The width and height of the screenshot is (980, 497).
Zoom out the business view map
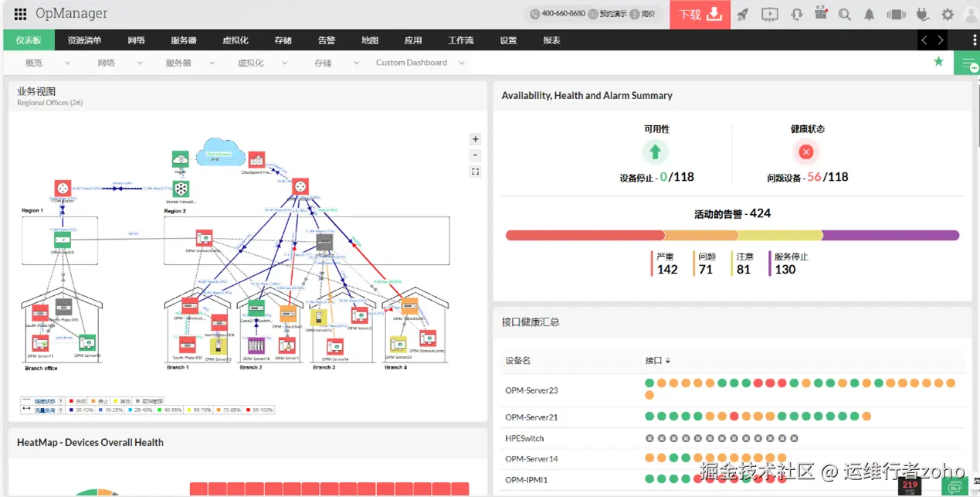475,155
